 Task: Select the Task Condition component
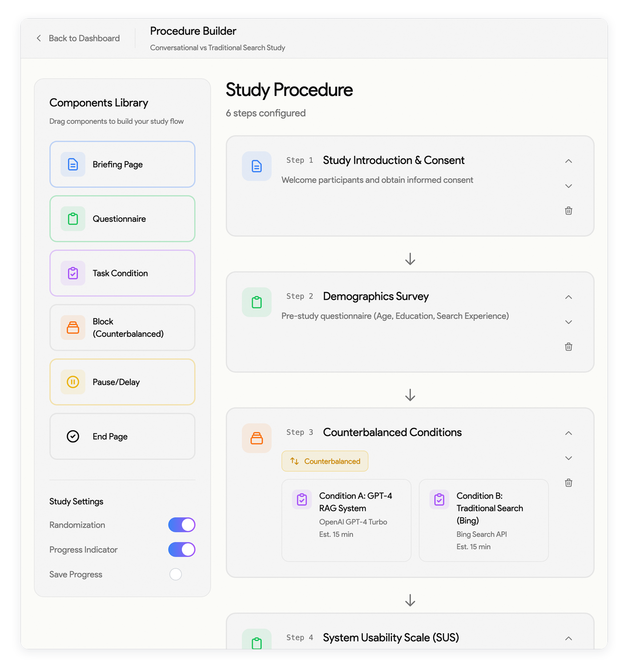[122, 273]
